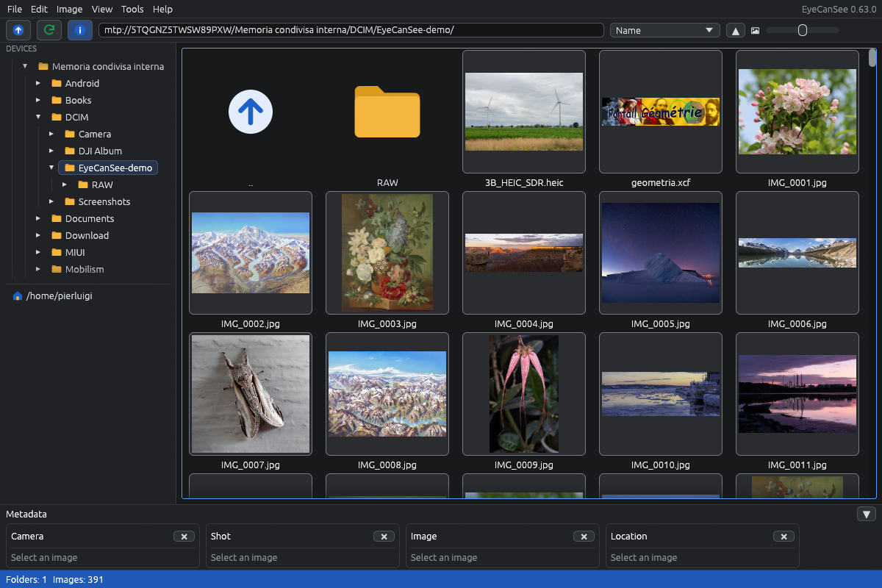Close the Camera metadata section
Screen dimensions: 882x588
click(x=184, y=537)
